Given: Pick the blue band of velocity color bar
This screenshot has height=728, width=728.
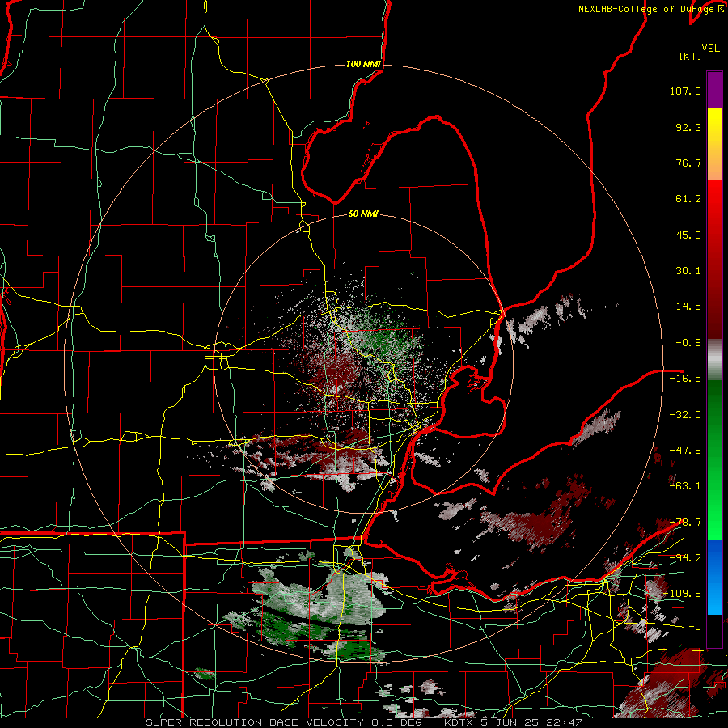Looking at the screenshot, I should [714, 577].
